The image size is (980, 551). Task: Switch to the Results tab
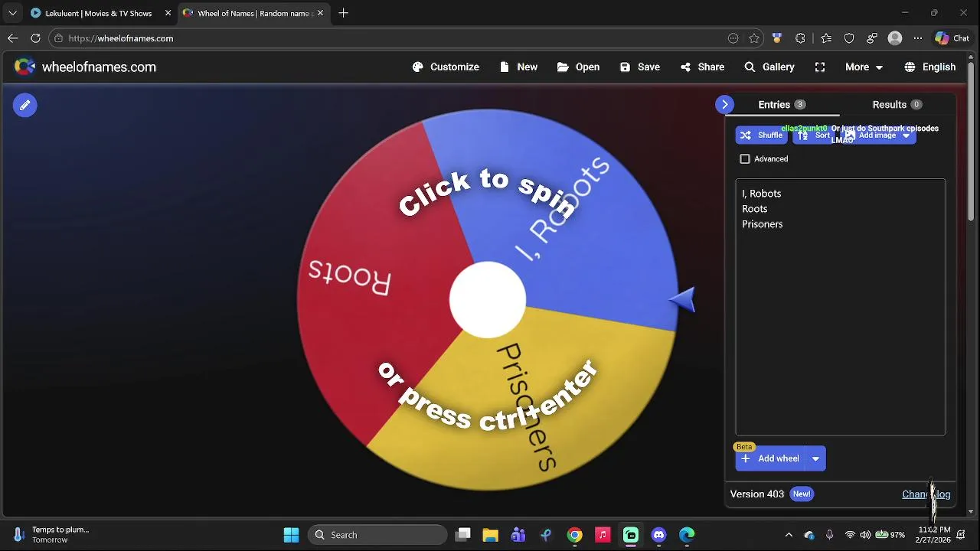pyautogui.click(x=897, y=105)
